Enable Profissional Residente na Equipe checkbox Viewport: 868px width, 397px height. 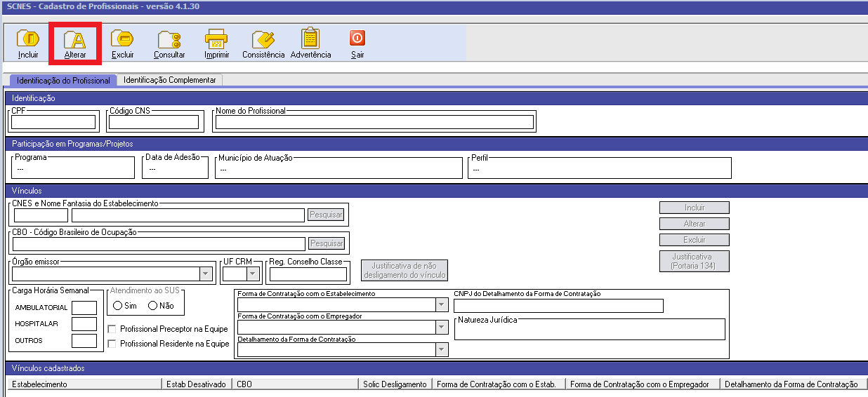pos(112,344)
